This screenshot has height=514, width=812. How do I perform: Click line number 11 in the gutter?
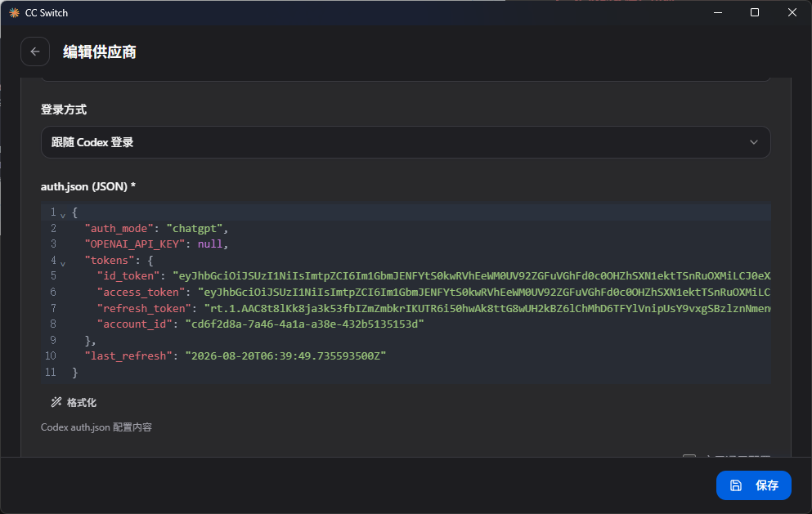click(50, 372)
